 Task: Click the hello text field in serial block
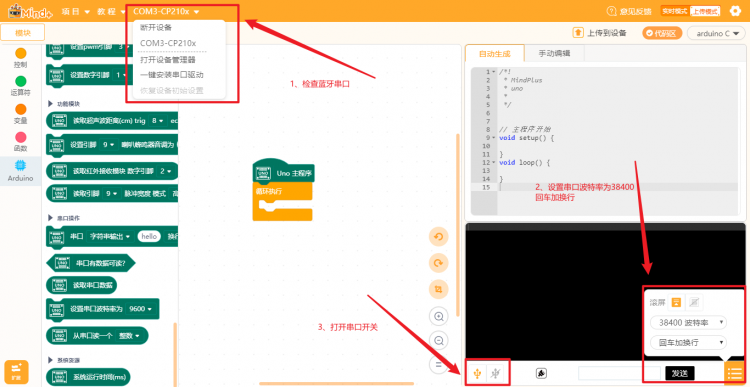[149, 236]
